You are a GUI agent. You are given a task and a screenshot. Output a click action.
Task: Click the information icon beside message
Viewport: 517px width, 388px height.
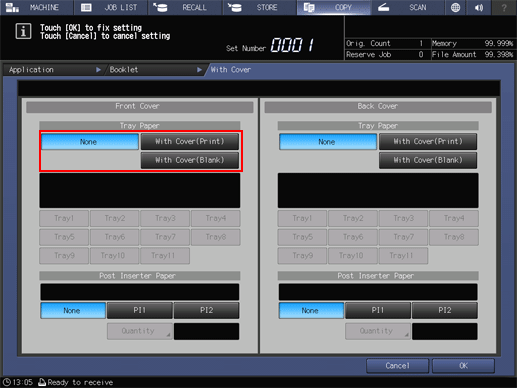click(x=23, y=32)
